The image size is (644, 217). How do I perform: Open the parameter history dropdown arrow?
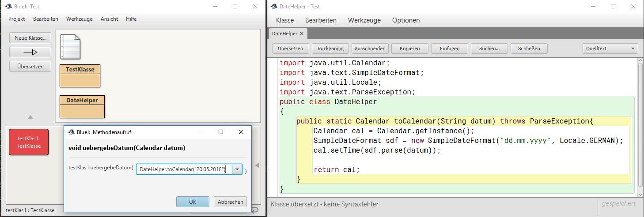(x=238, y=169)
